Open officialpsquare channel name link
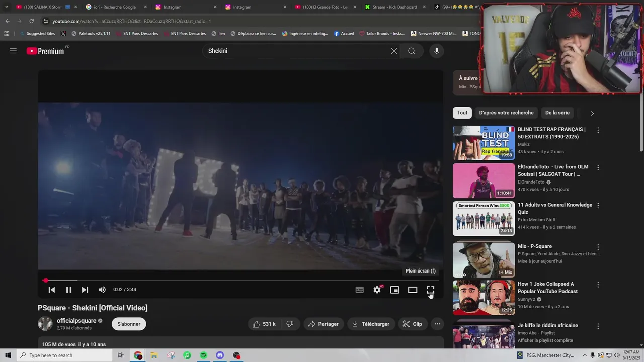This screenshot has height=362, width=644. click(x=76, y=321)
